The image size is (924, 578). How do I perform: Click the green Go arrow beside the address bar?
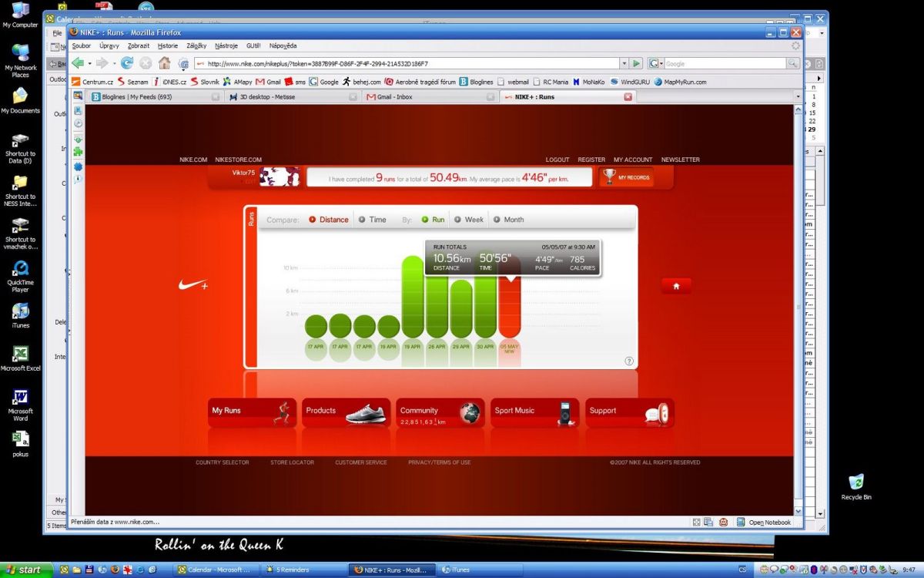[x=637, y=63]
